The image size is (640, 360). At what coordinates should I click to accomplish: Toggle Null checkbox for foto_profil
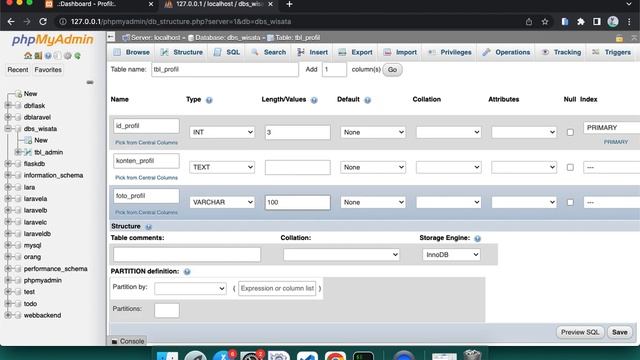coord(570,202)
